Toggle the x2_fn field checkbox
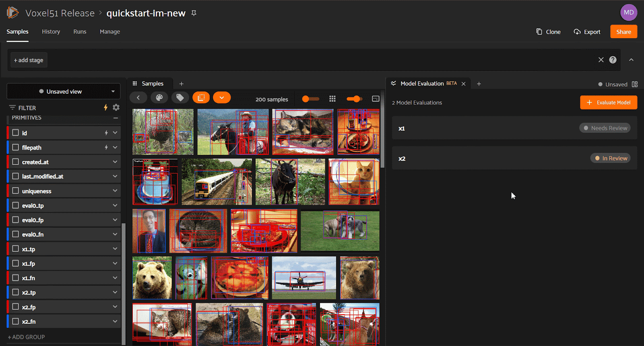This screenshot has height=346, width=644. tap(16, 321)
